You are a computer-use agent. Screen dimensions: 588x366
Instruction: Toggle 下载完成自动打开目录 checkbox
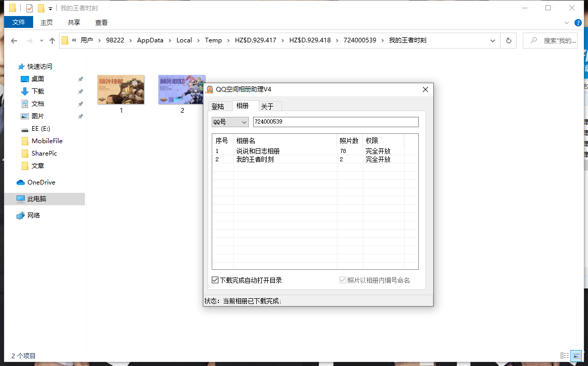215,280
